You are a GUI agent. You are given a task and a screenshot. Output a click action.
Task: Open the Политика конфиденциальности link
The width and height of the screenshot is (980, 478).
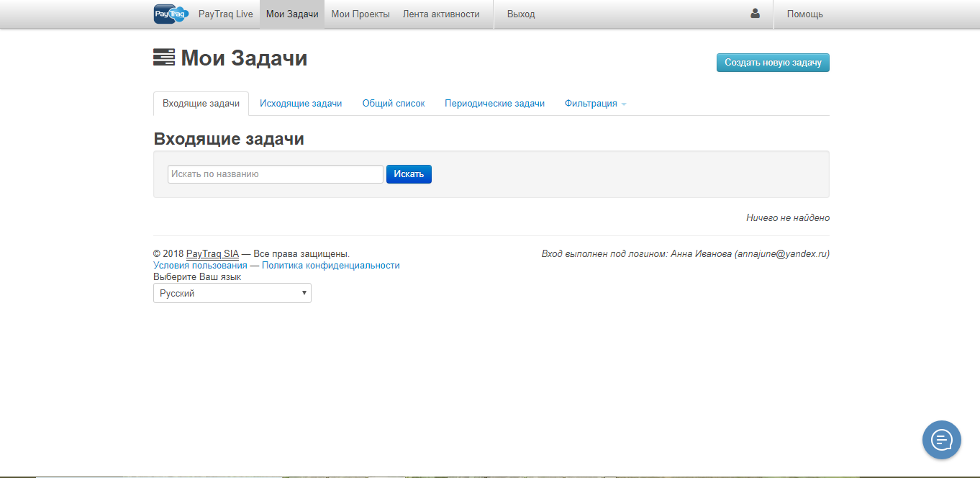click(330, 265)
